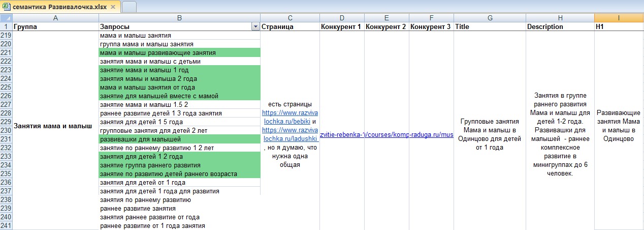Click the H1 header cell
This screenshot has height=230, width=644.
point(619,26)
